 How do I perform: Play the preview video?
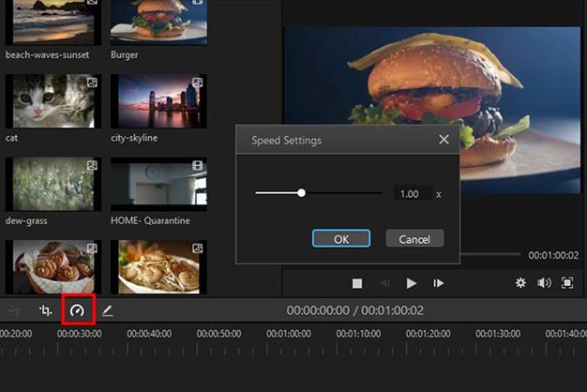412,283
